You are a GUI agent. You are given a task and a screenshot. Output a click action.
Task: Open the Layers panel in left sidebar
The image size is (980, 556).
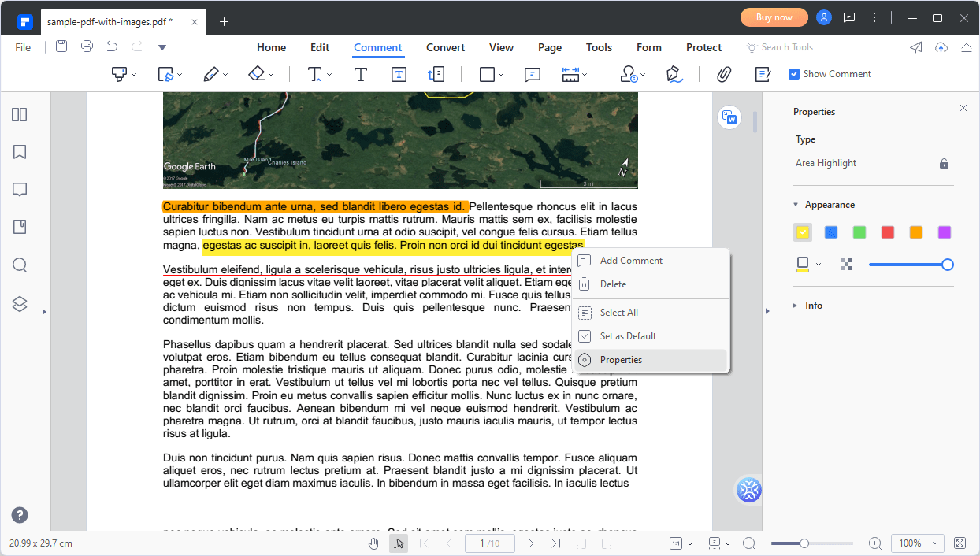pos(20,304)
